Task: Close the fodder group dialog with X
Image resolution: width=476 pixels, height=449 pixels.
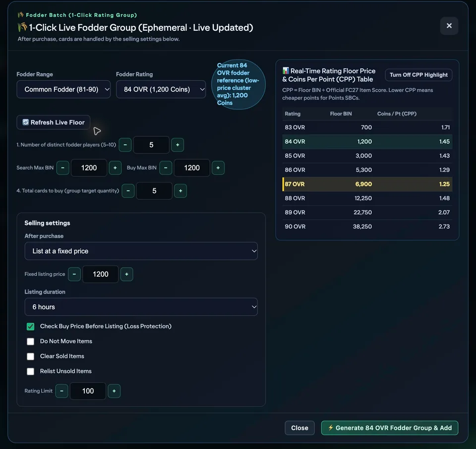Action: click(449, 26)
